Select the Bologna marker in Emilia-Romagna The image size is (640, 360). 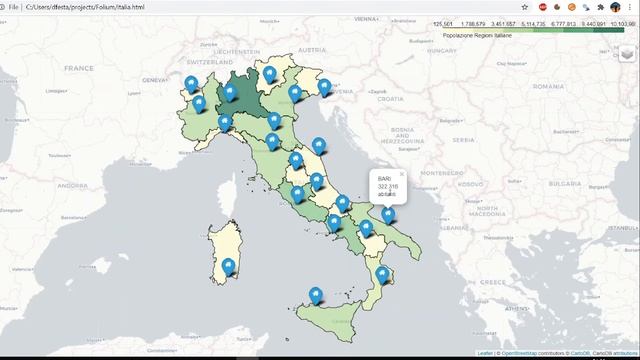pos(274,121)
